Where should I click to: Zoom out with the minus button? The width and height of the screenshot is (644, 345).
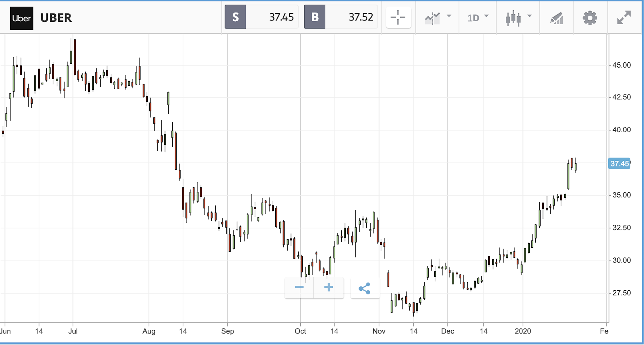tap(299, 287)
